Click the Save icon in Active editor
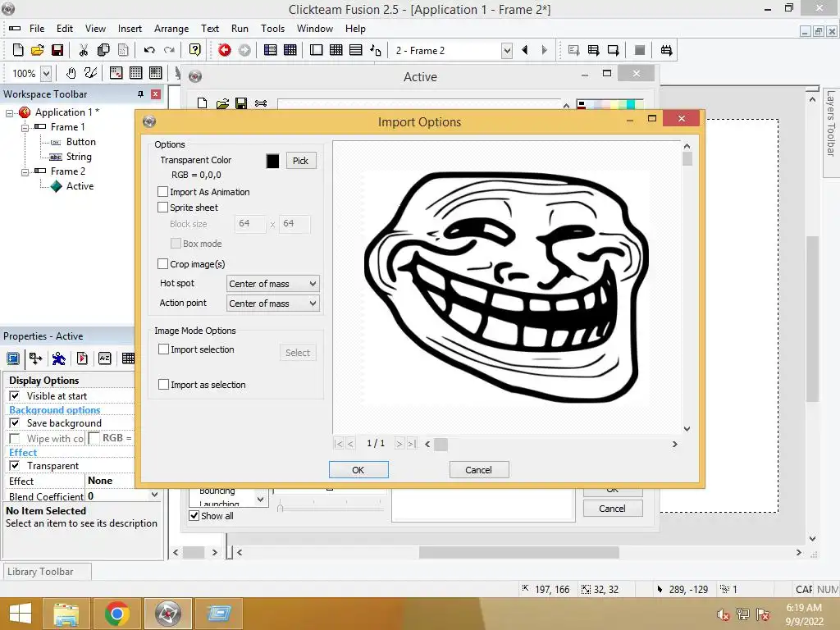Viewport: 840px width, 630px height. click(x=242, y=103)
